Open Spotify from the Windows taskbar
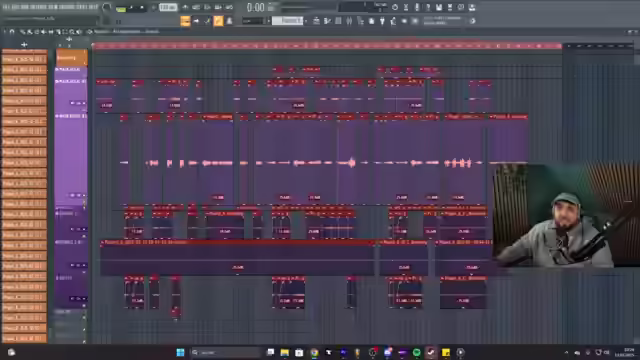Screen dimensions: 640x360 [x=416, y=352]
